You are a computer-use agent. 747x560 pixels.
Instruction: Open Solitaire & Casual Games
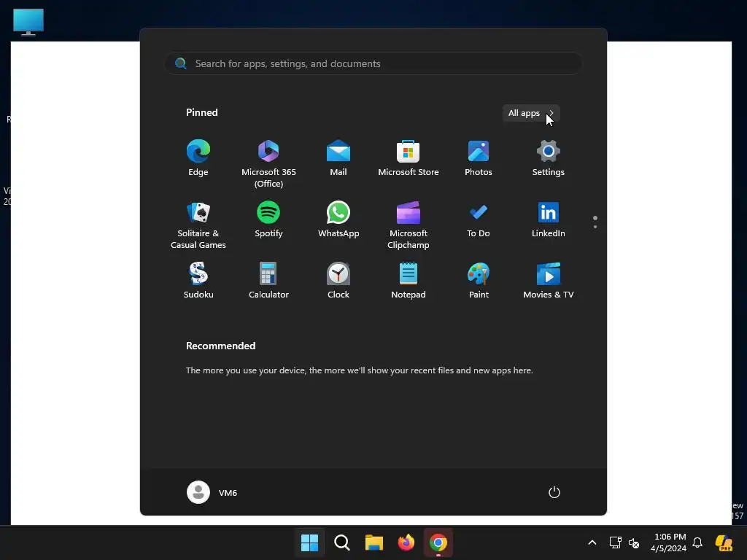(198, 225)
